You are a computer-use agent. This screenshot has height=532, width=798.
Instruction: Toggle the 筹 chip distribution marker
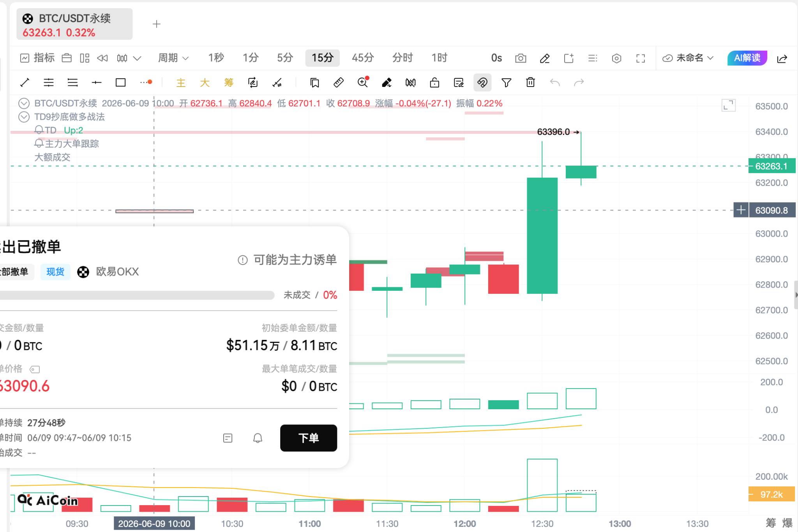click(x=229, y=83)
